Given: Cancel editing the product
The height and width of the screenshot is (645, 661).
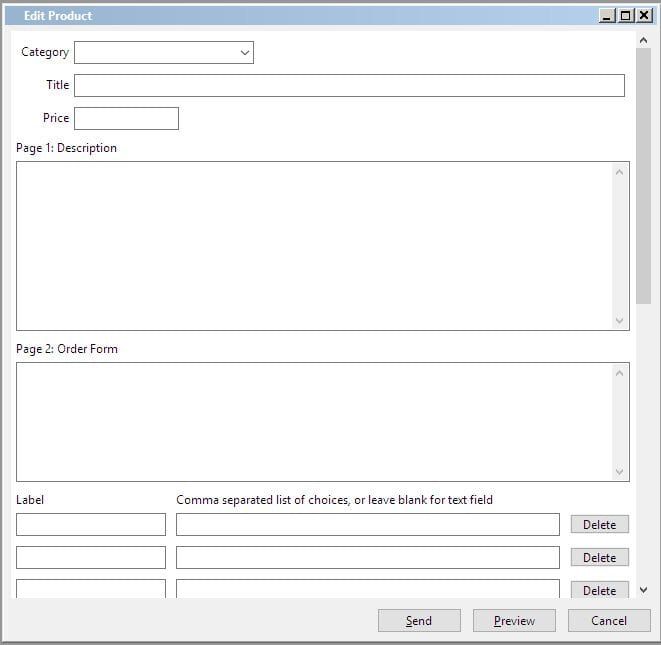Looking at the screenshot, I should tap(609, 621).
